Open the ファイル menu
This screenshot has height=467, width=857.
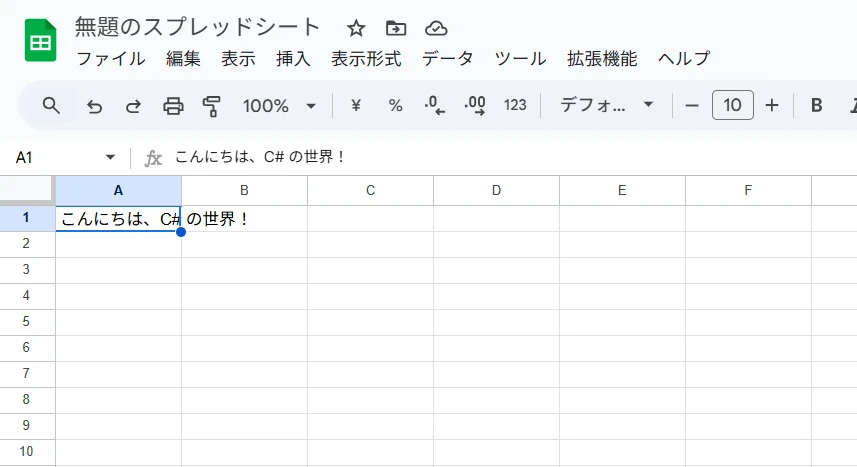point(111,59)
